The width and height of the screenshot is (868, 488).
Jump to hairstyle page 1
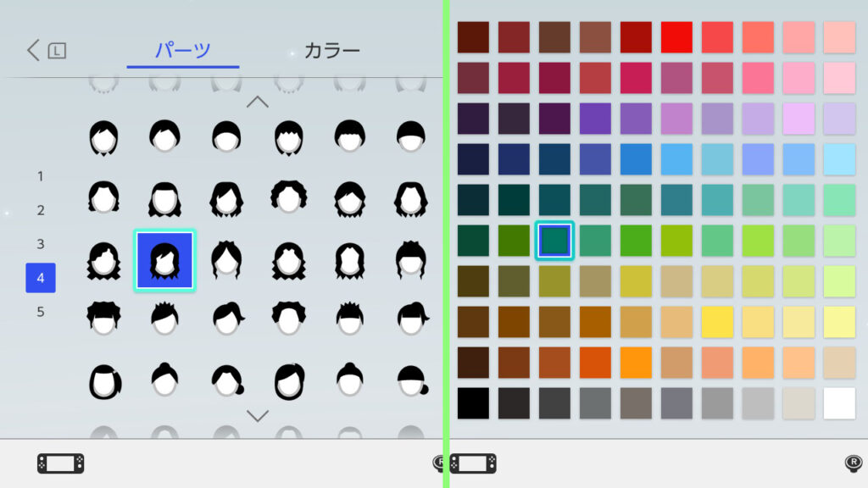[x=41, y=176]
